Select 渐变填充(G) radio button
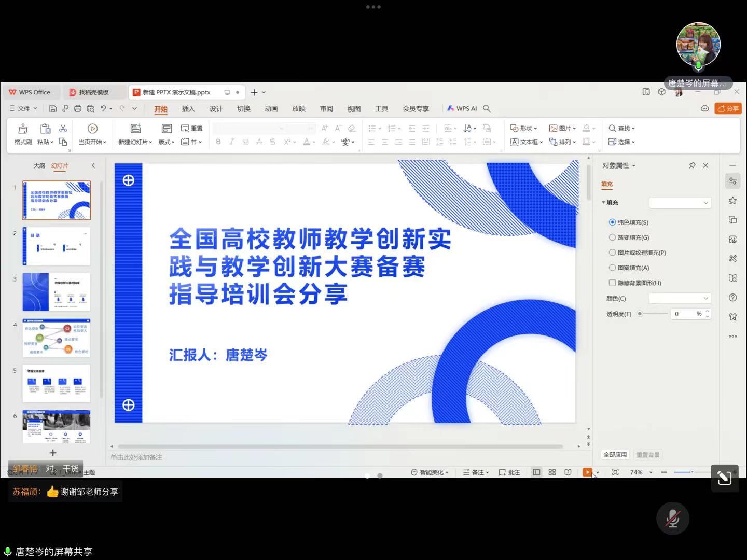Viewport: 747px width, 560px height. click(612, 237)
